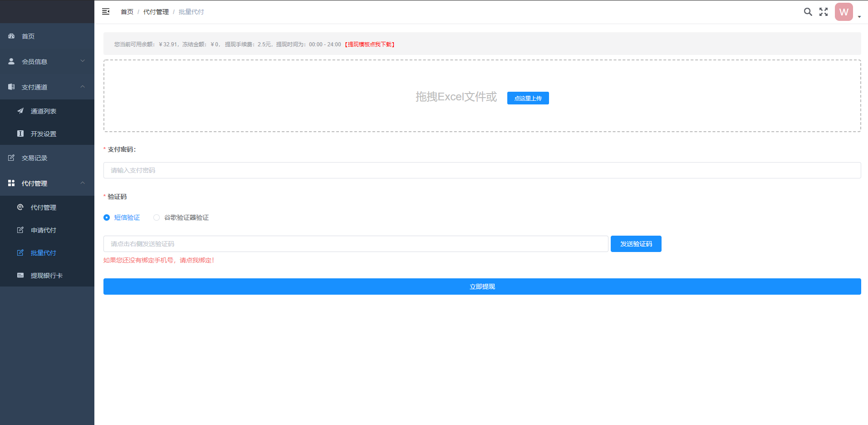The image size is (868, 425).
Task: Click the 首页 dashboard icon in sidebar
Action: pos(11,36)
